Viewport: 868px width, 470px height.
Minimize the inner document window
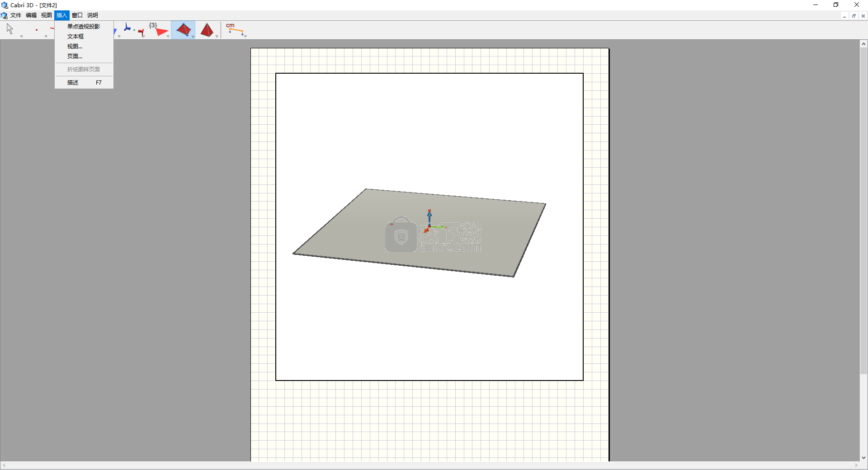click(x=844, y=16)
